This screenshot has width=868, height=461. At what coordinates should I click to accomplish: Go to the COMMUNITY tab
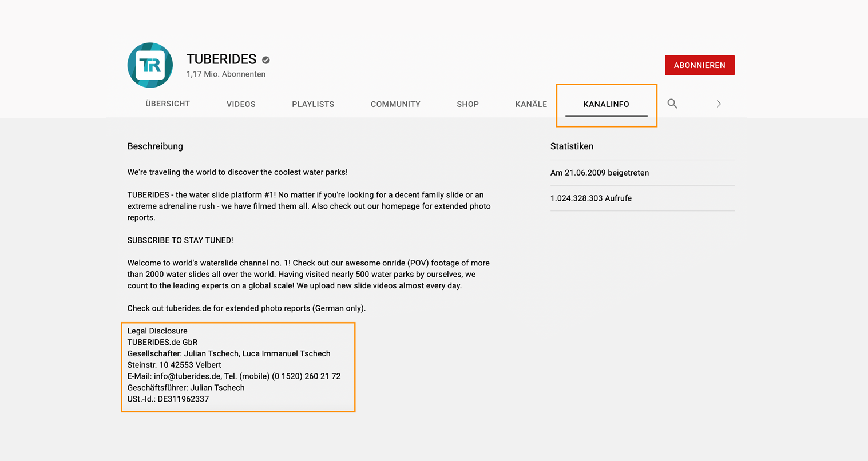(x=395, y=104)
